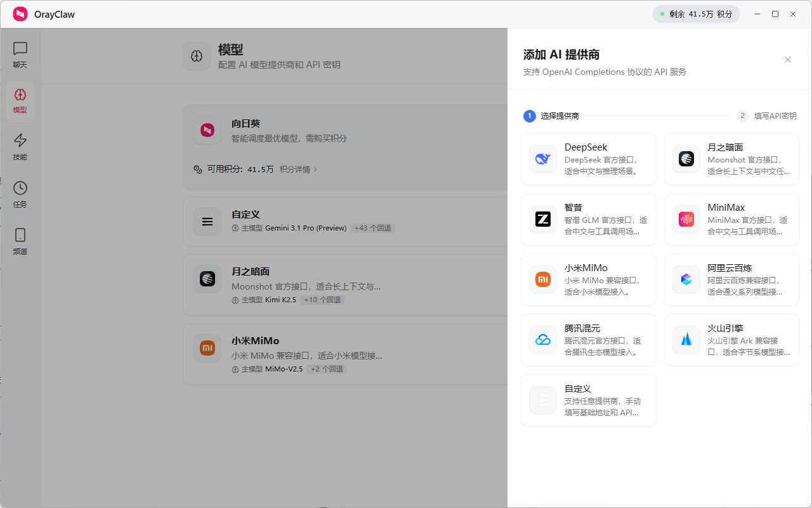Minimize the OrayClaw window

coord(757,14)
